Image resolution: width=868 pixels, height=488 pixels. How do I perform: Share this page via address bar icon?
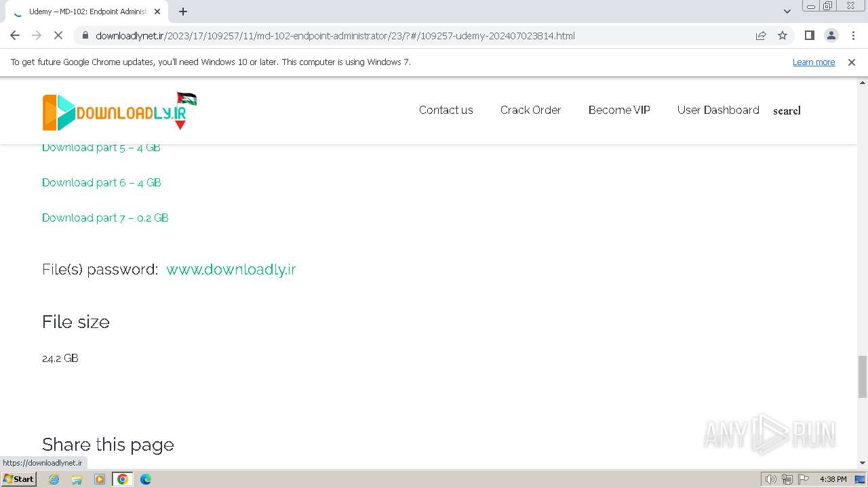click(761, 35)
